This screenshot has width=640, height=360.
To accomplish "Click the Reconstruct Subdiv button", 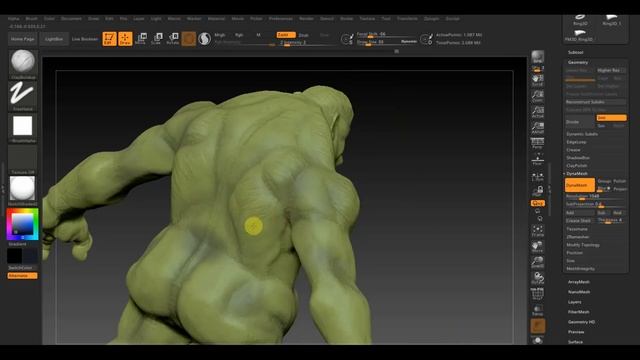I will coord(596,102).
